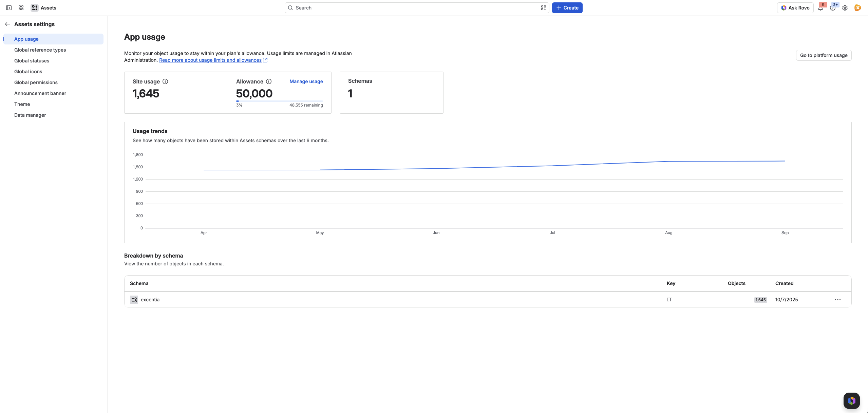Click Ask Rovo button
Screen dimensions: 868x413
795,8
